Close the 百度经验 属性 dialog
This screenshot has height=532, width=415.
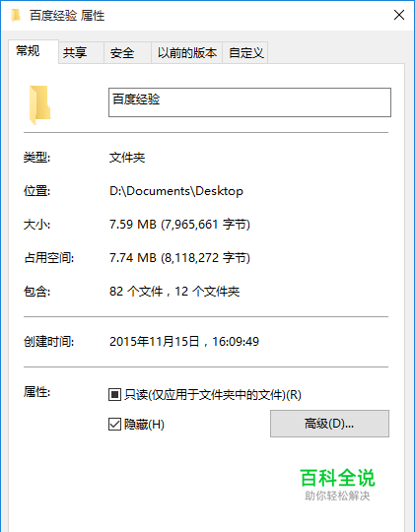[399, 15]
